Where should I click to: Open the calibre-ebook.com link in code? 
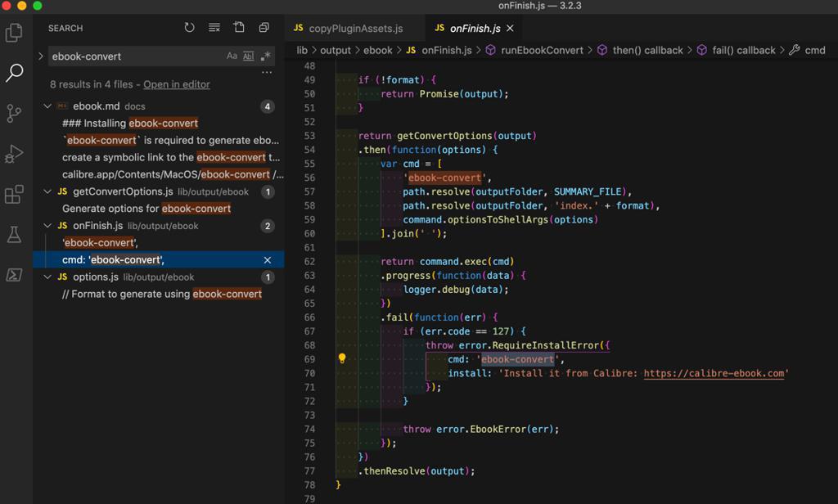coord(714,373)
